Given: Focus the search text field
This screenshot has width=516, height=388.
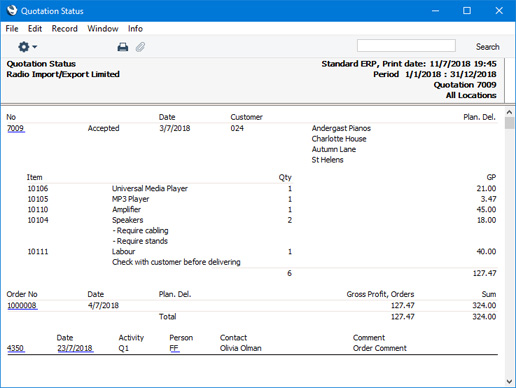Looking at the screenshot, I should click(406, 46).
